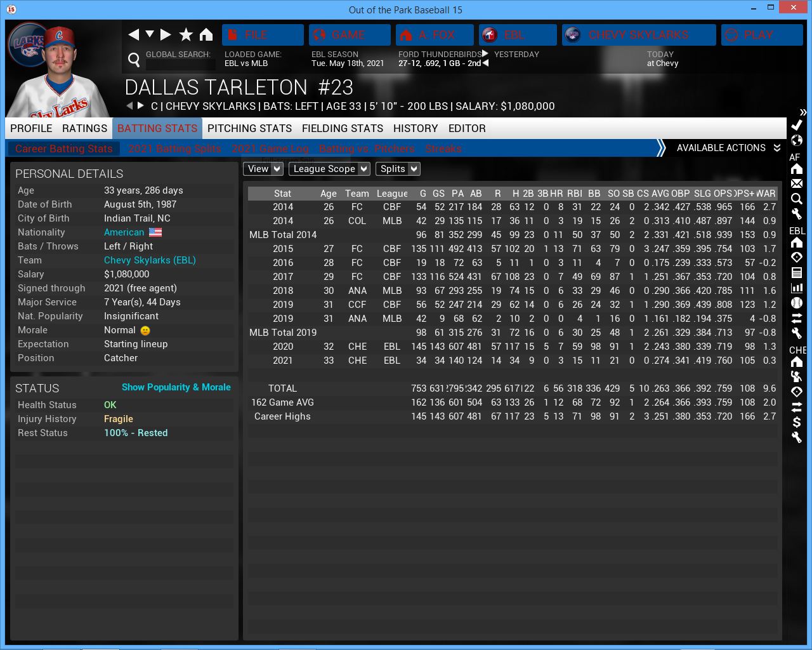Open the Splits dropdown
This screenshot has height=650, width=812.
[x=398, y=169]
